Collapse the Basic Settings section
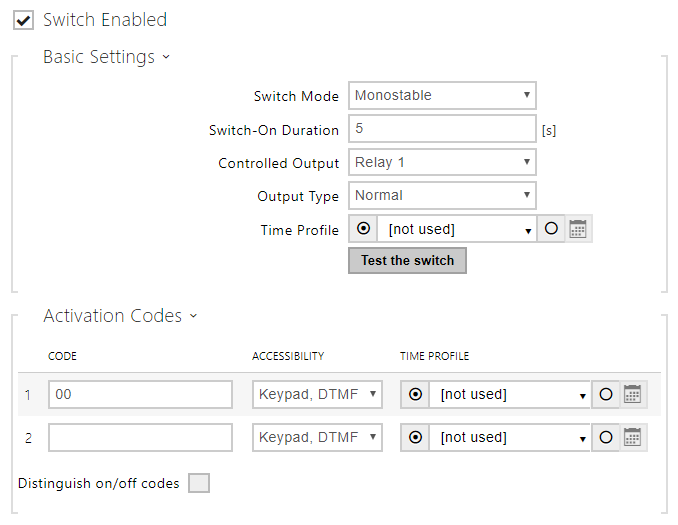The width and height of the screenshot is (678, 525). 105,57
